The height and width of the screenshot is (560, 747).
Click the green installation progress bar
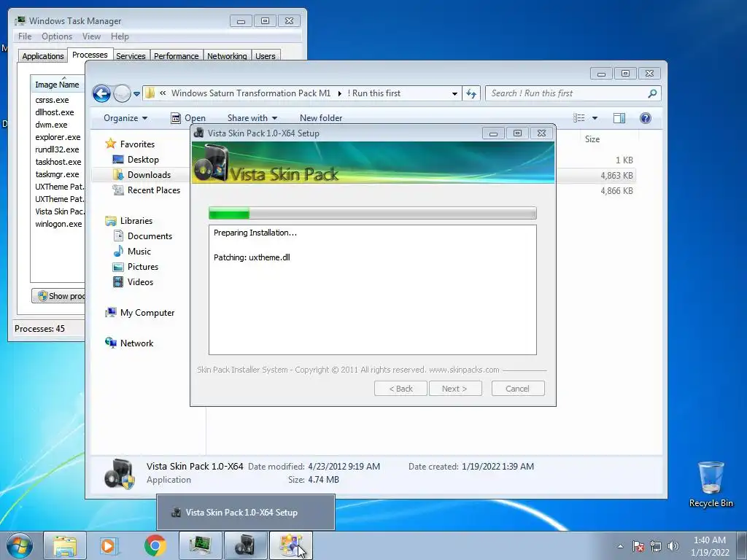click(373, 214)
